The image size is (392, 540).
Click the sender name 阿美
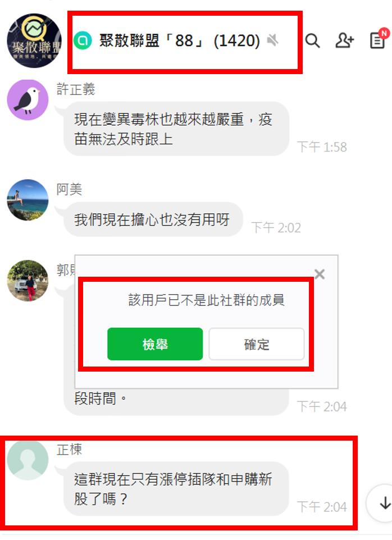[x=69, y=189]
